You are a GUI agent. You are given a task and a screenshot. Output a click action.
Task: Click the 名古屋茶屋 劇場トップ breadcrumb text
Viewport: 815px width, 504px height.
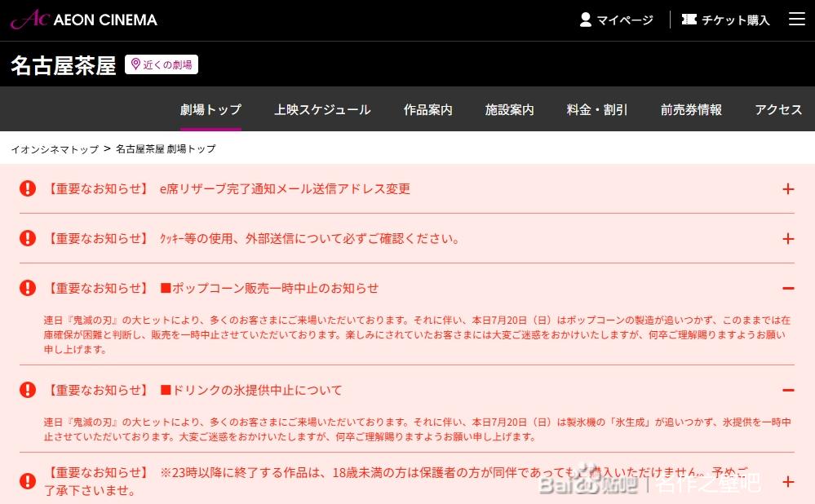(166, 149)
